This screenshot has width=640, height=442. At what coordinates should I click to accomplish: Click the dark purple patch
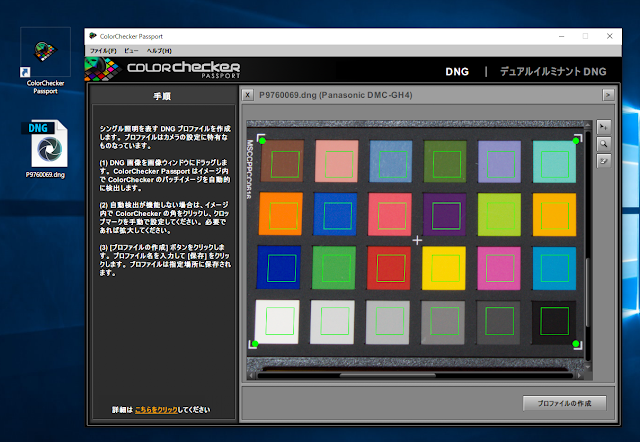pos(444,214)
